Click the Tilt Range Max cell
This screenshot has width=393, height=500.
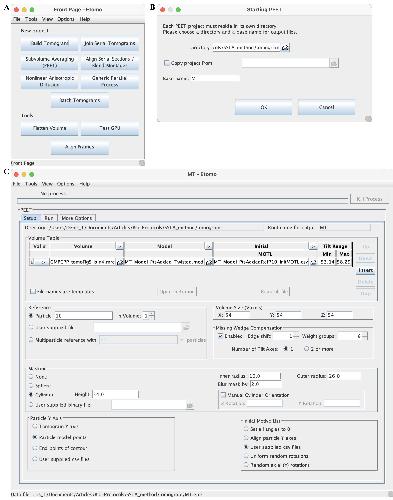click(344, 262)
